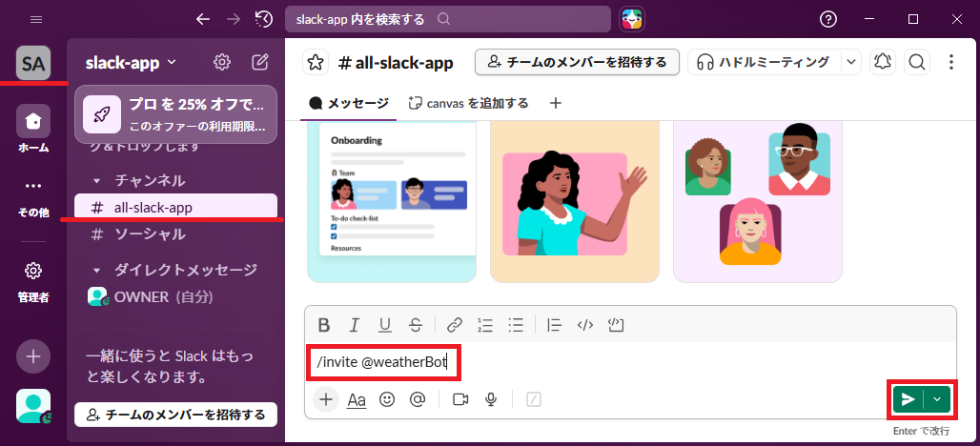Open notification bell settings in the channel header
This screenshot has height=446, width=980.
(883, 62)
